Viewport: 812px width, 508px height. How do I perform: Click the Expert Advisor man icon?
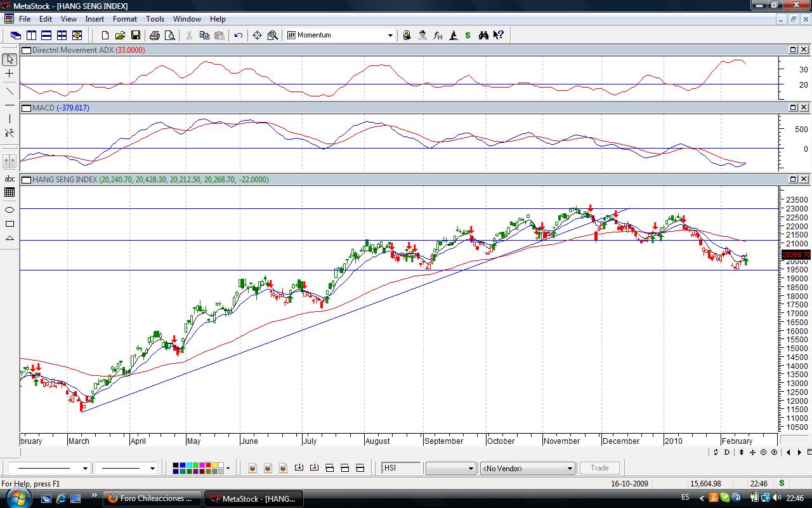coord(422,36)
